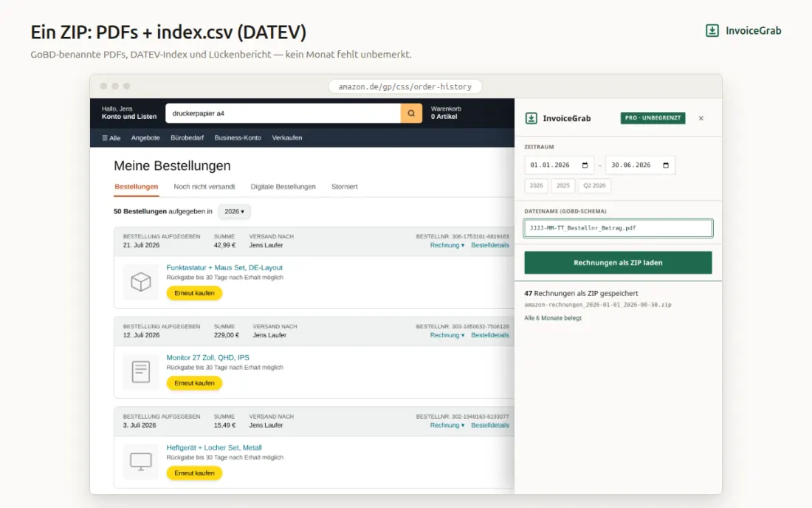The image size is (812, 508).
Task: Click Erneut kaufen for the Funktastatur set
Action: tap(194, 293)
